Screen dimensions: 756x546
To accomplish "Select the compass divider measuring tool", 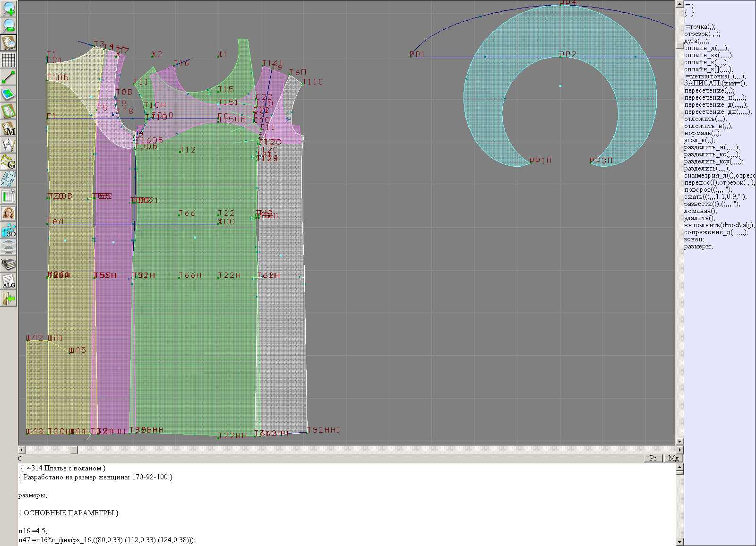I will 9,145.
